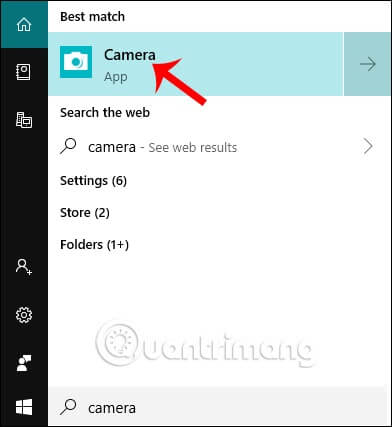Click the Camera app tile icon

(x=76, y=62)
